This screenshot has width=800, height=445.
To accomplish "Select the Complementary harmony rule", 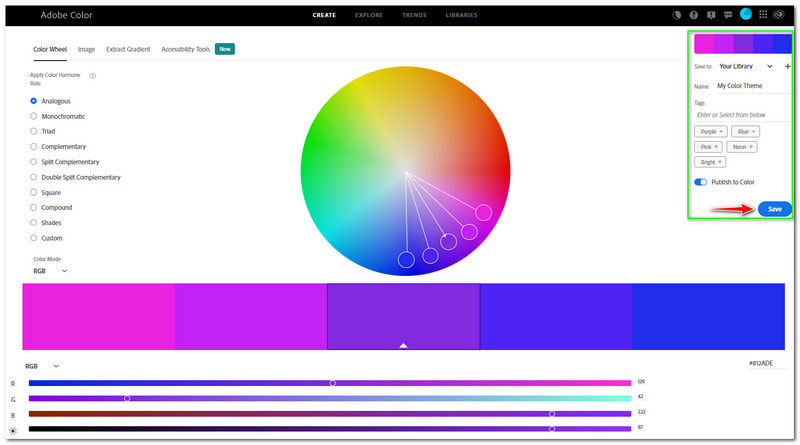I will click(x=34, y=146).
